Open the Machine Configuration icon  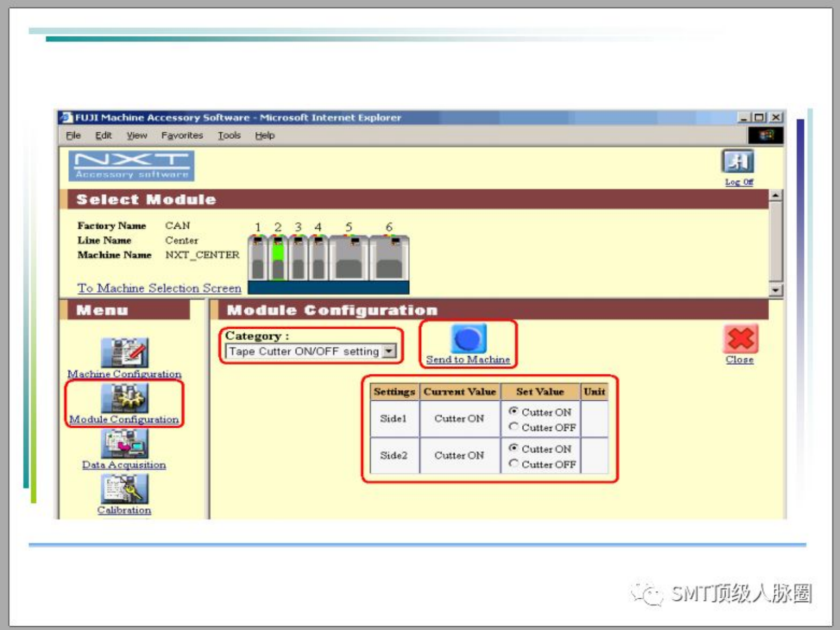(124, 353)
